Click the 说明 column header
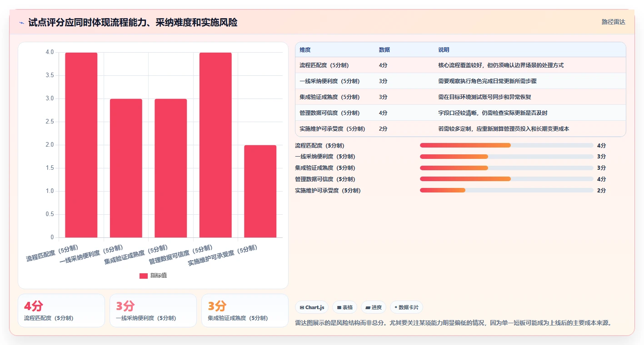This screenshot has width=644, height=345. (444, 50)
